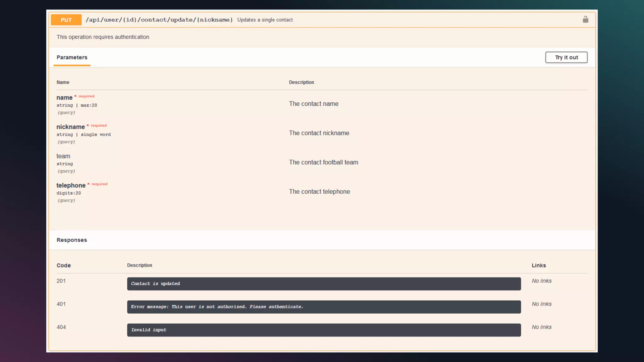Click the 401 error message response box
Viewport: 644px width, 362px height.
pyautogui.click(x=324, y=307)
